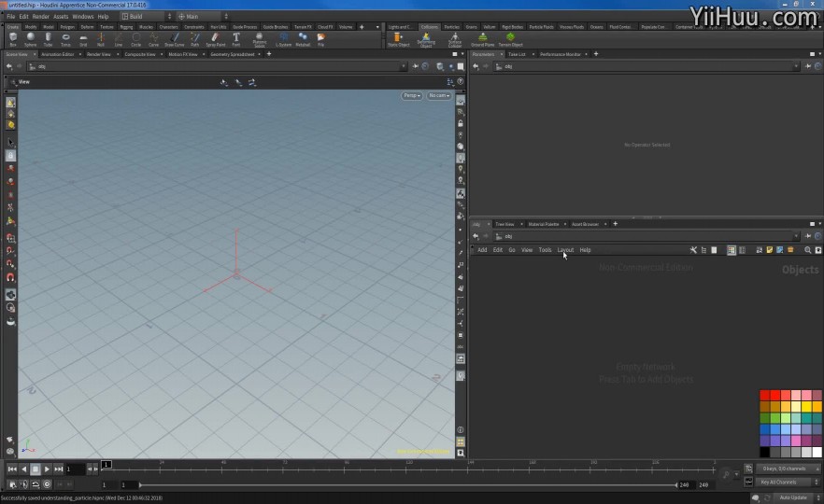Viewport: 824px width, 504px height.
Task: Open the Windows menu
Action: 82,16
